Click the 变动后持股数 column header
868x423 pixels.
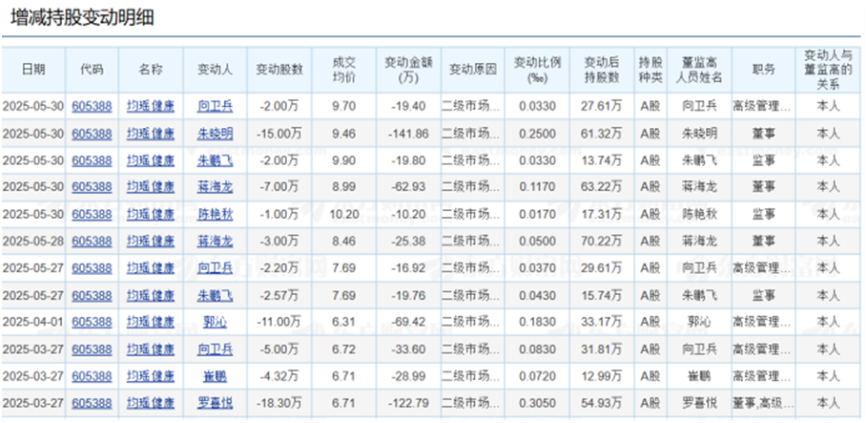pos(601,70)
